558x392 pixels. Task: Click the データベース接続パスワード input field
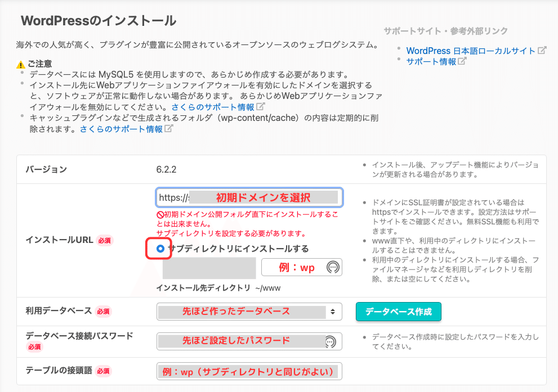[x=249, y=341]
